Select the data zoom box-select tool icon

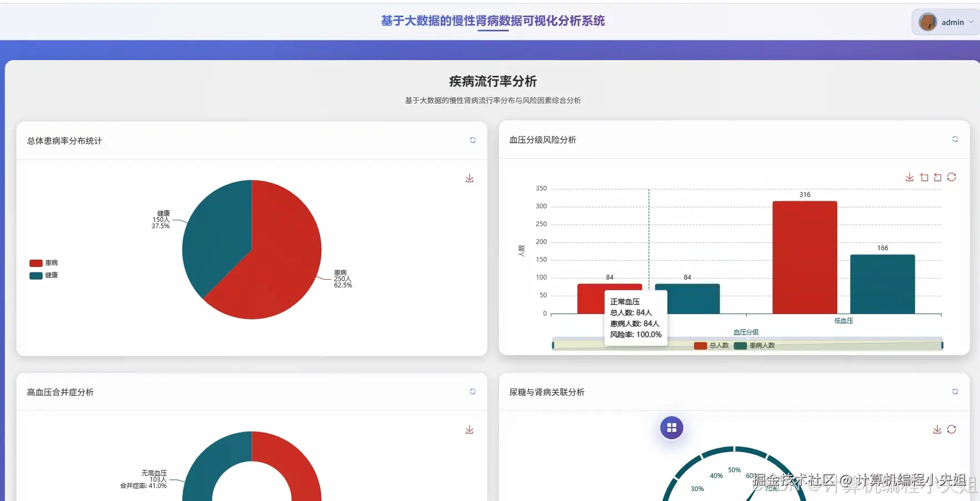pos(924,177)
